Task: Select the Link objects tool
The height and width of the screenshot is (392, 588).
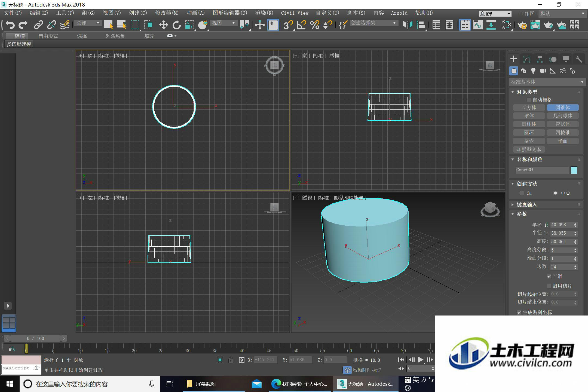Action: tap(38, 25)
